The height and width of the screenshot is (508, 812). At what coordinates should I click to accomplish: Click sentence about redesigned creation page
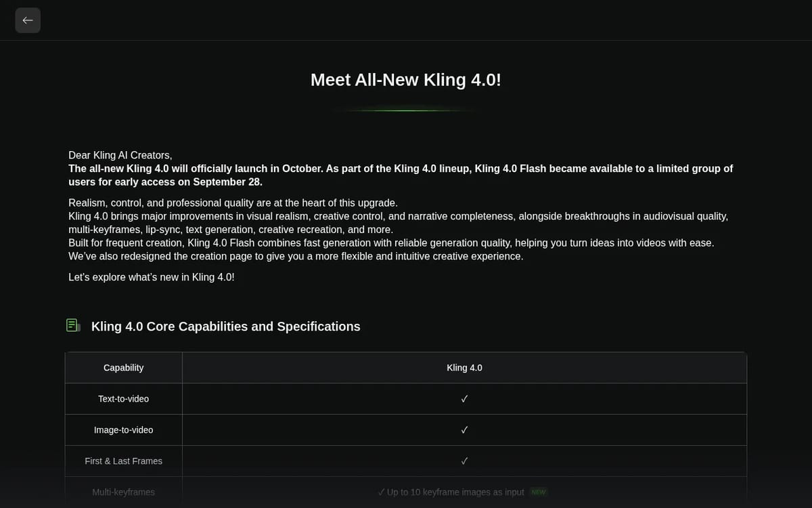pyautogui.click(x=296, y=257)
